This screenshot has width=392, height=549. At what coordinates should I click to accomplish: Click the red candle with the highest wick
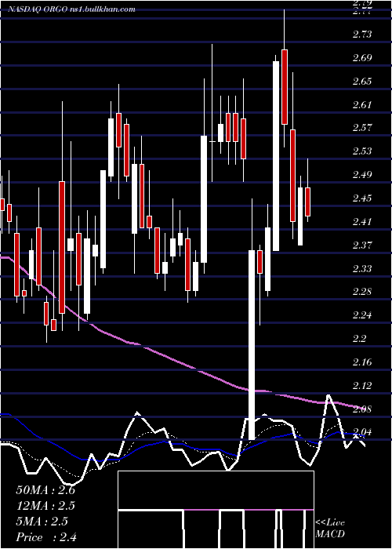[x=285, y=87]
